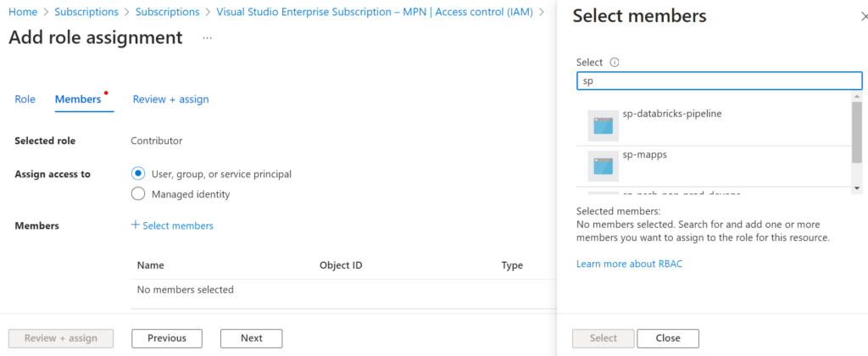Go to the Review + assign tab
This screenshot has width=868, height=356.
tap(170, 99)
